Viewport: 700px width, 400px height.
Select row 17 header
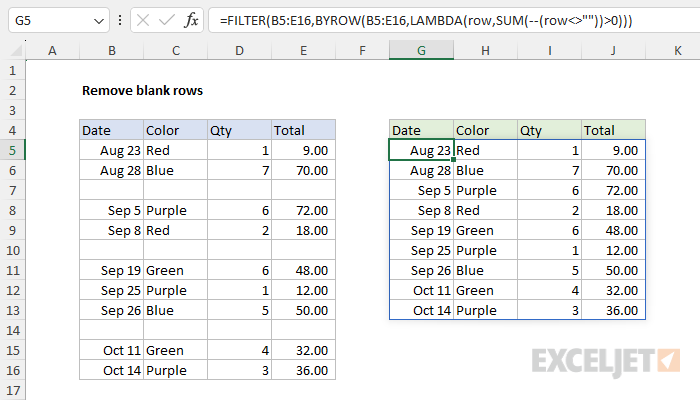(x=12, y=391)
